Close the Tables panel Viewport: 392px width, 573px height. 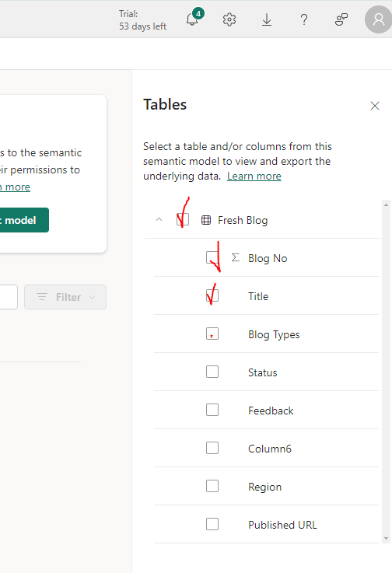point(374,106)
